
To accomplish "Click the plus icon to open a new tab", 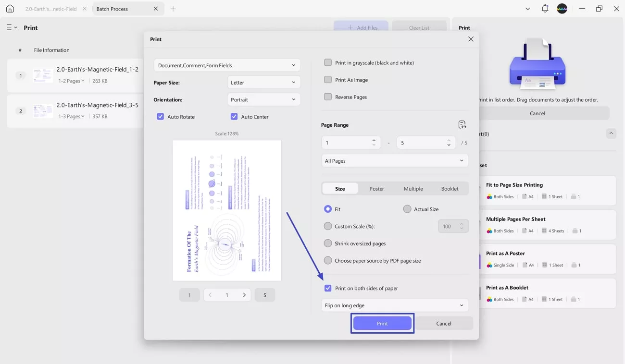I will point(173,8).
